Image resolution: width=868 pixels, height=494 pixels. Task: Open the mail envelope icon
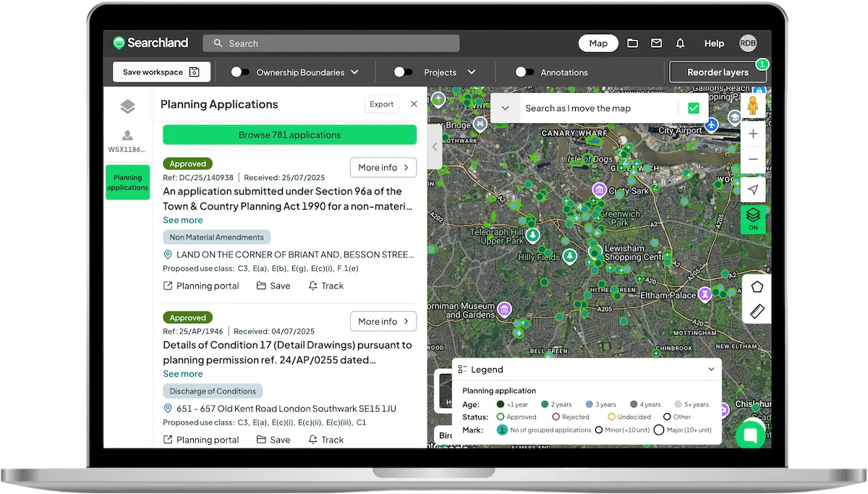click(x=656, y=43)
